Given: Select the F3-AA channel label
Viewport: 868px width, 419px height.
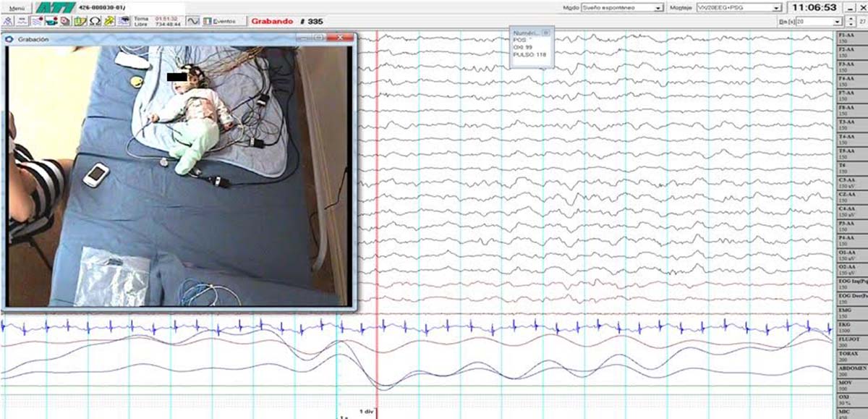Looking at the screenshot, I should [851, 66].
